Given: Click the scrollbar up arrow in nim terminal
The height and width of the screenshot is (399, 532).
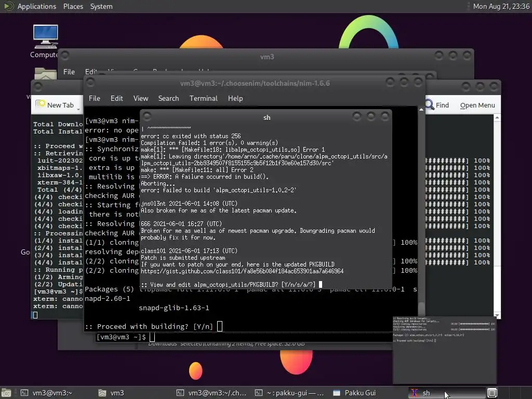Looking at the screenshot, I should click(x=421, y=110).
